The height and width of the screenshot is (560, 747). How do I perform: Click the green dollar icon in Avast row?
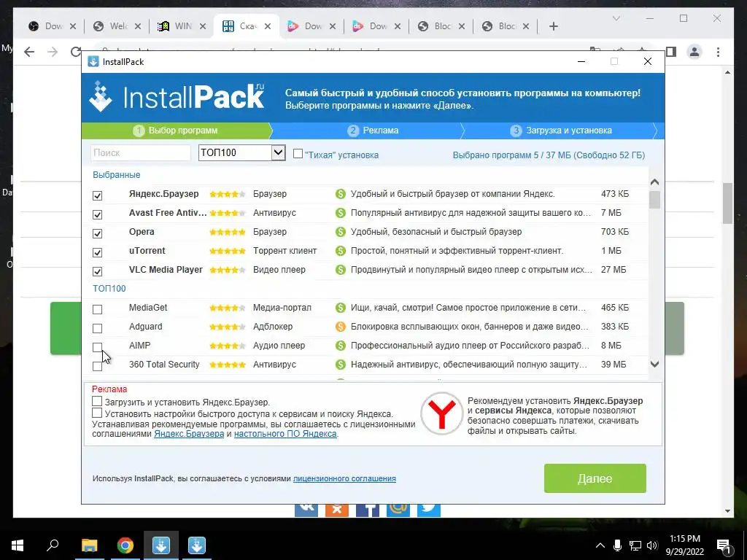[x=340, y=213]
